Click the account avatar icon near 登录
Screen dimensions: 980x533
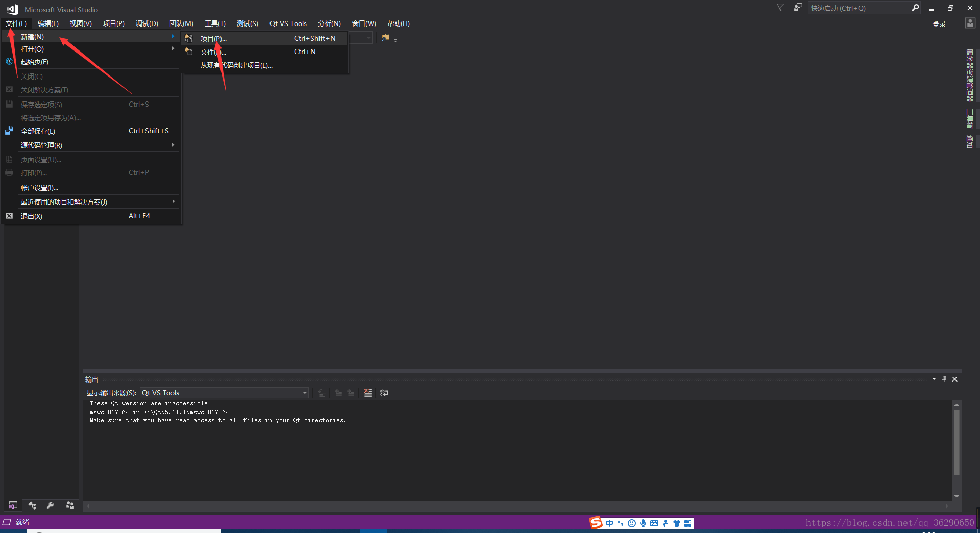(970, 23)
